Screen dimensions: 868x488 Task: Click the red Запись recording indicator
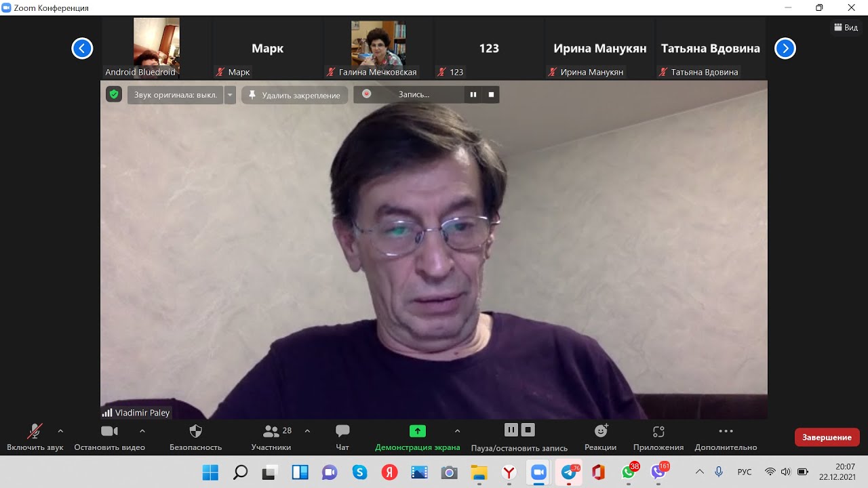367,94
